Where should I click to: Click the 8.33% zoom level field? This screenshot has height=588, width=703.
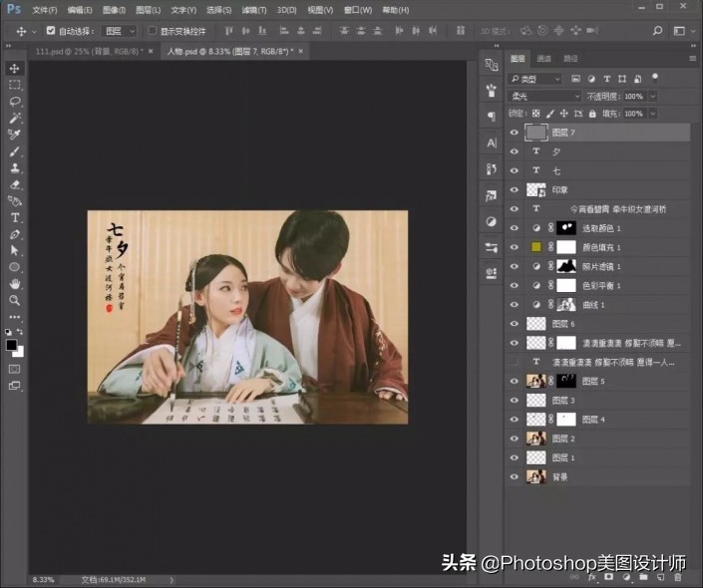click(x=44, y=579)
